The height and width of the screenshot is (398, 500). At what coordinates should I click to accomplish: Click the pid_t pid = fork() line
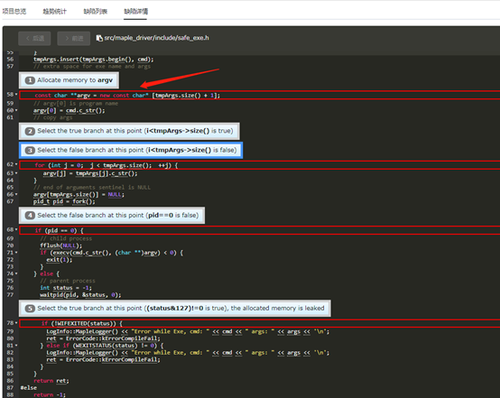(x=64, y=201)
